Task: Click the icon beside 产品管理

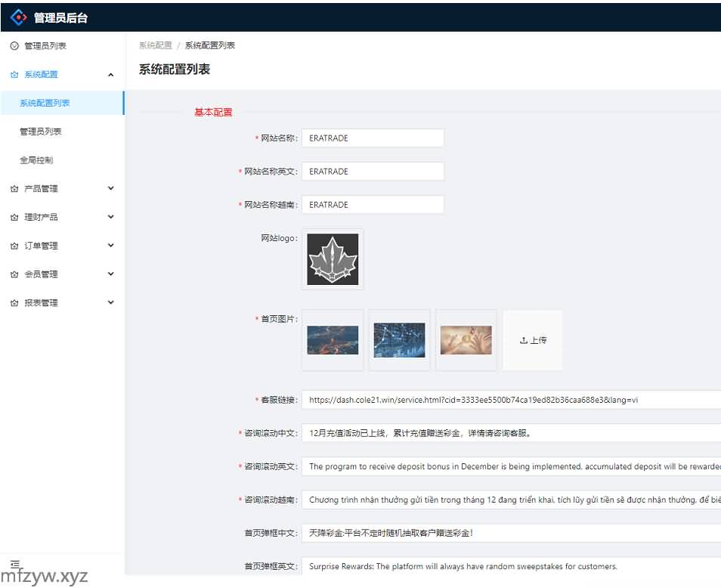Action: click(14, 189)
